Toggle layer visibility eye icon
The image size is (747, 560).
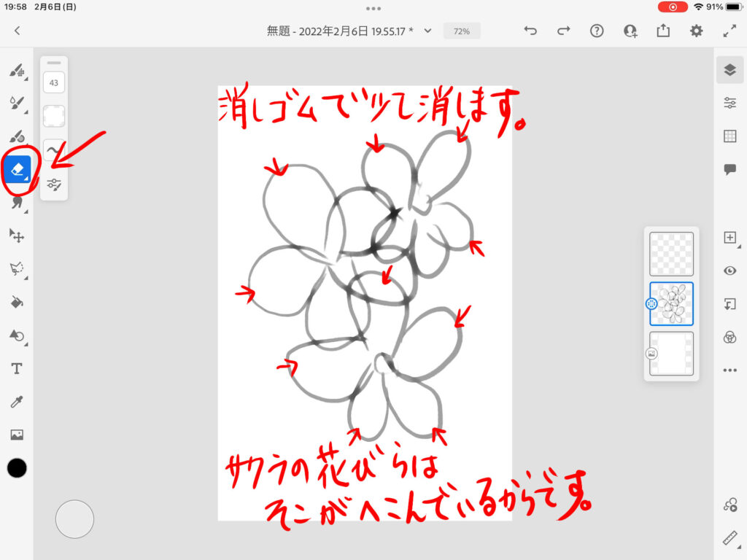[x=729, y=271]
